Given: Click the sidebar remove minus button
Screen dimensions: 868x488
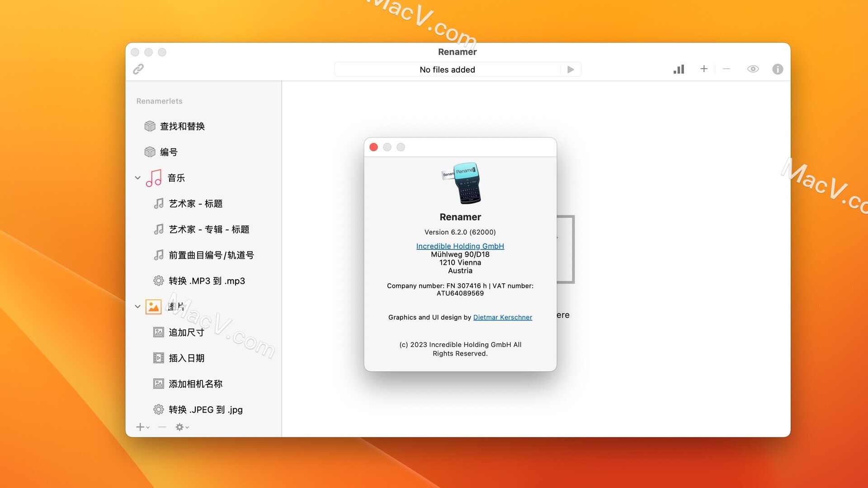Looking at the screenshot, I should click(x=162, y=427).
